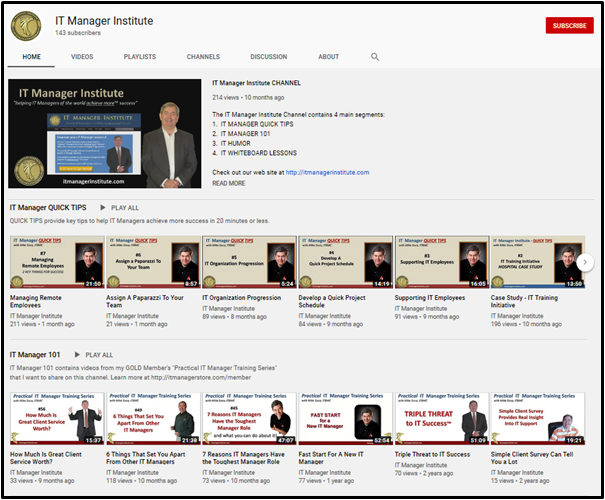Open the IT Manager QUICK TIPS section title
Image resolution: width=605 pixels, height=500 pixels.
coord(48,208)
